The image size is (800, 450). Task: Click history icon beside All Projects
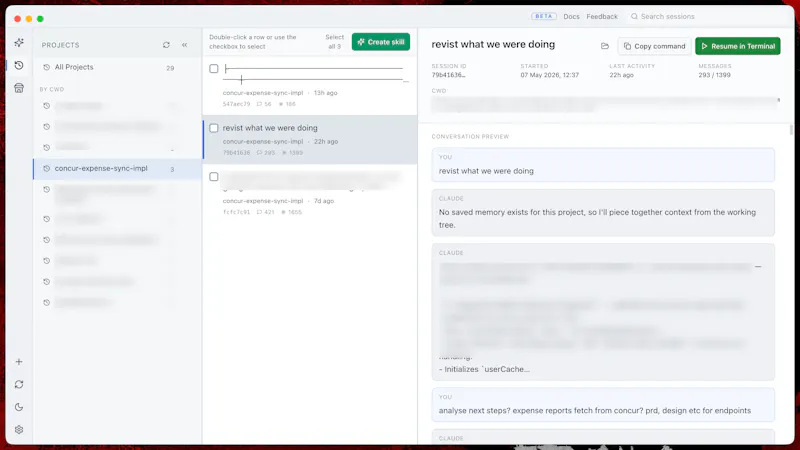click(46, 67)
